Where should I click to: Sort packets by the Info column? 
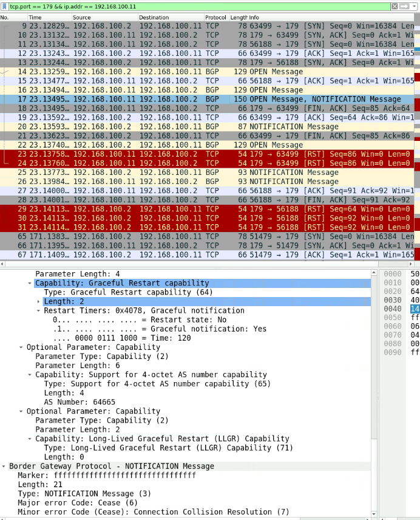pyautogui.click(x=331, y=17)
